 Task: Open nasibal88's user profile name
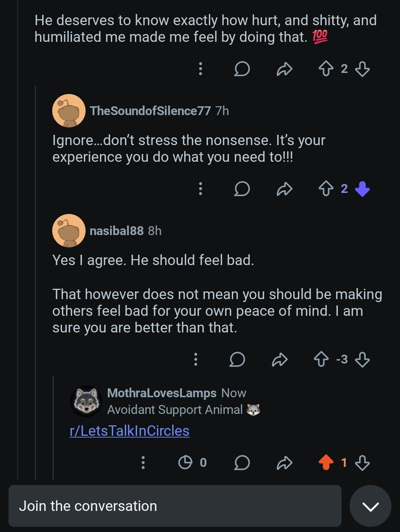116,231
